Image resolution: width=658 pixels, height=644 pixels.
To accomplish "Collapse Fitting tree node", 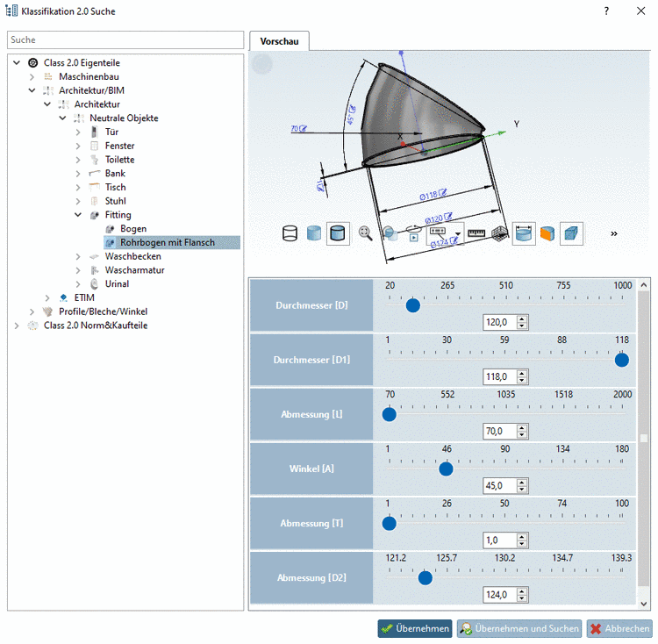I will click(x=78, y=215).
